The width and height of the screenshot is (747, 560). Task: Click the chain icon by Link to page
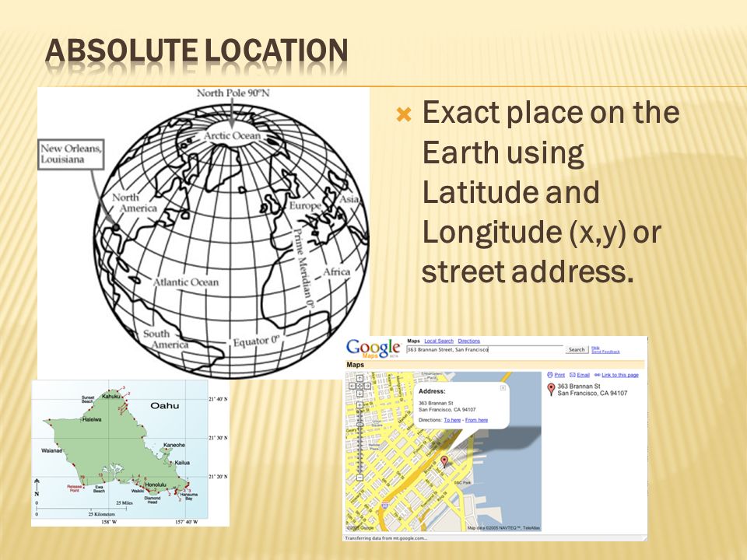click(x=597, y=375)
